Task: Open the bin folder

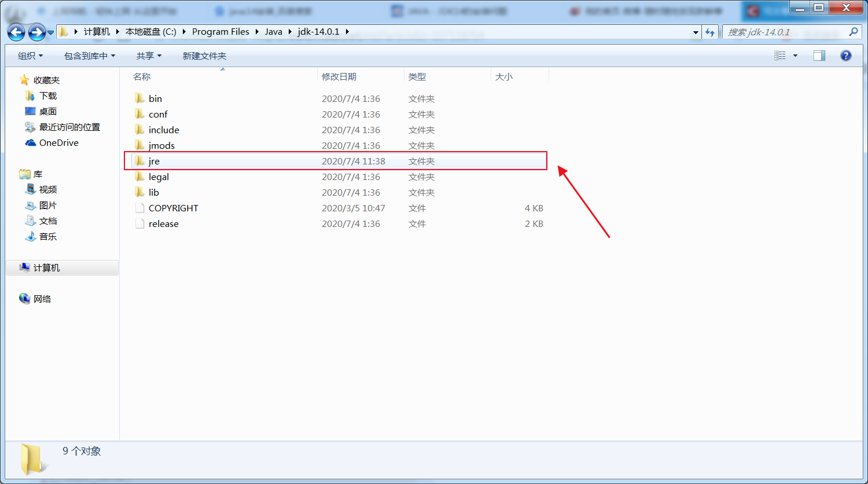Action: click(155, 98)
